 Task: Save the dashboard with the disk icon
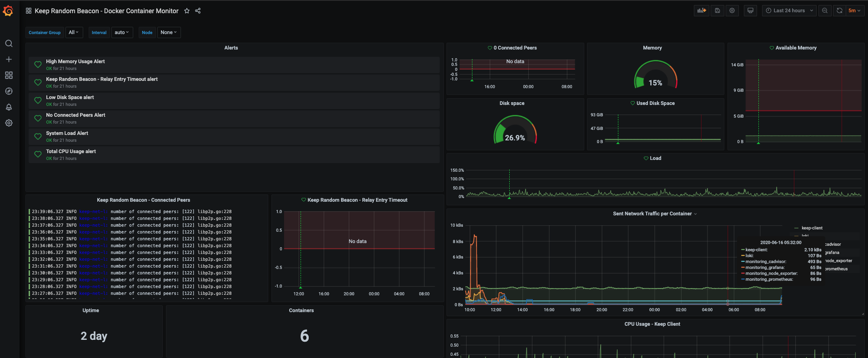(x=717, y=10)
